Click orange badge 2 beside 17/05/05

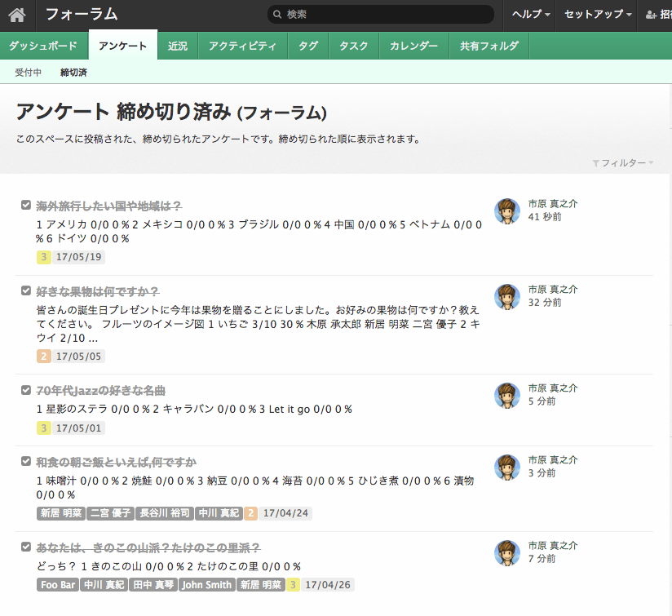tap(44, 357)
